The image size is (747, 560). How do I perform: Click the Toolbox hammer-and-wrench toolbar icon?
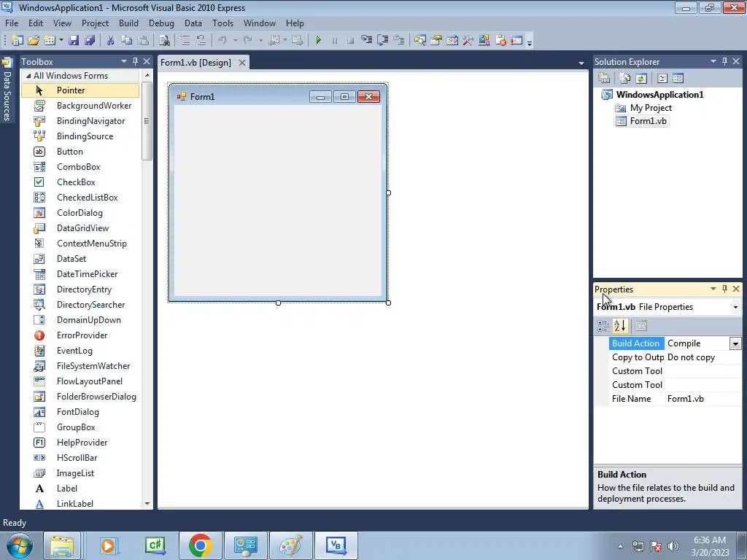(x=468, y=41)
